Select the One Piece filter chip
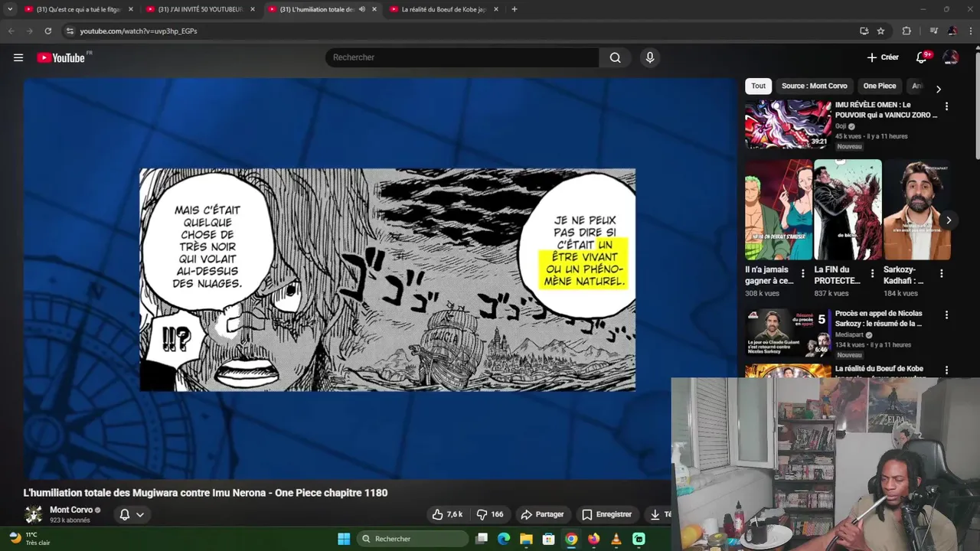 coord(879,86)
